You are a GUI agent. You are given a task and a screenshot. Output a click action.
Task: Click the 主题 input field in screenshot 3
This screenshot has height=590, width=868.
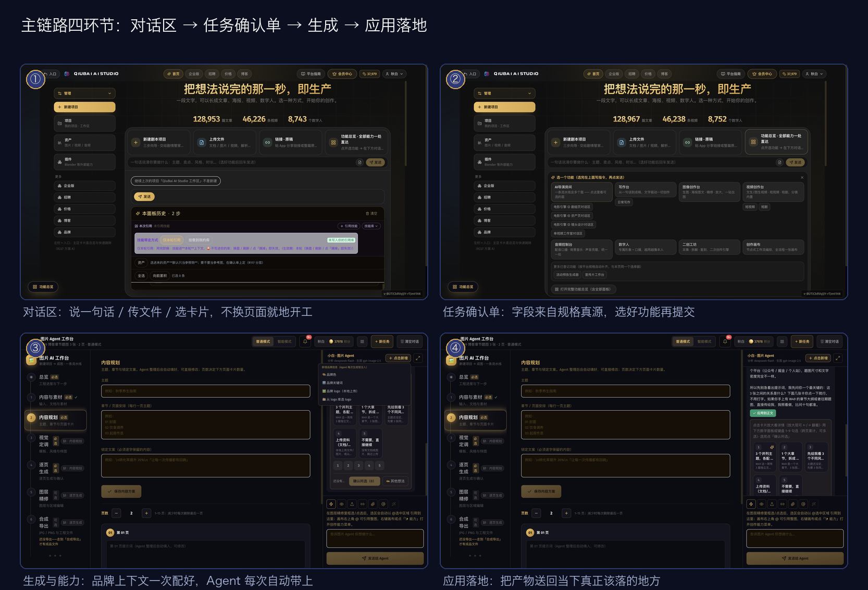pyautogui.click(x=206, y=391)
